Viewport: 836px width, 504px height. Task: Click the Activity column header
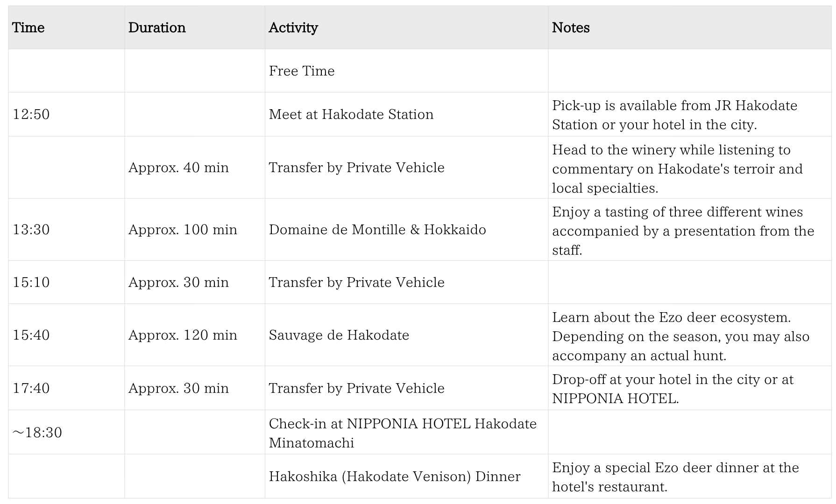(293, 28)
